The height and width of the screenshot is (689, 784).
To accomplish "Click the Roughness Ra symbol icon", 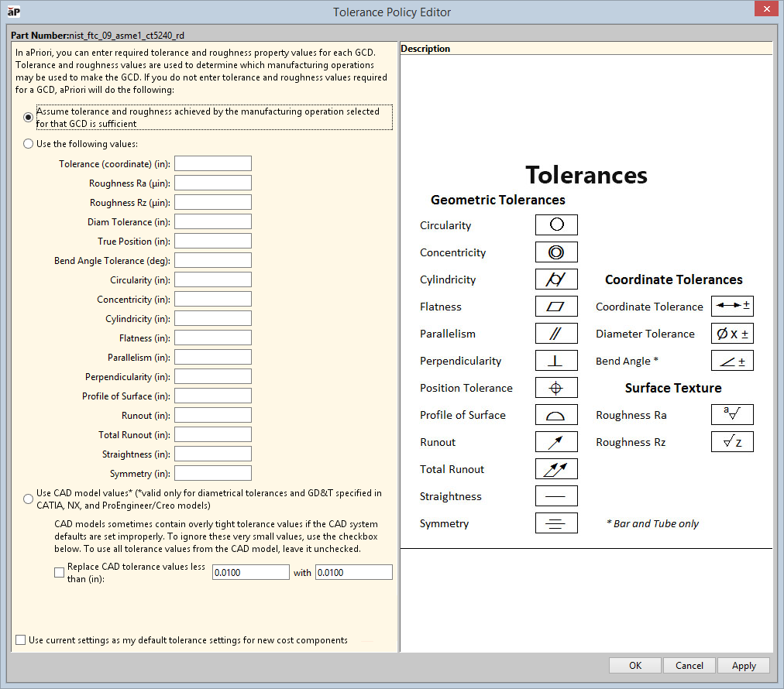I will (x=732, y=415).
